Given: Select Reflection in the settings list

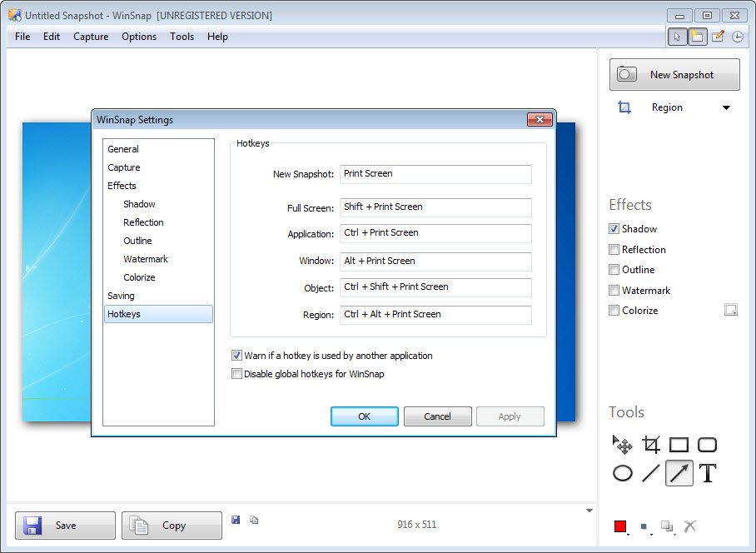Looking at the screenshot, I should point(158,222).
